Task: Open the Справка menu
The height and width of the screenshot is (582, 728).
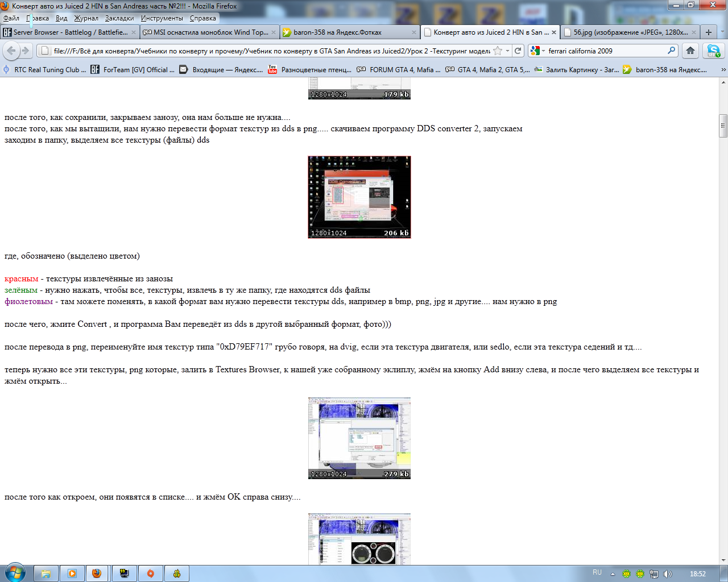Action: pyautogui.click(x=203, y=18)
